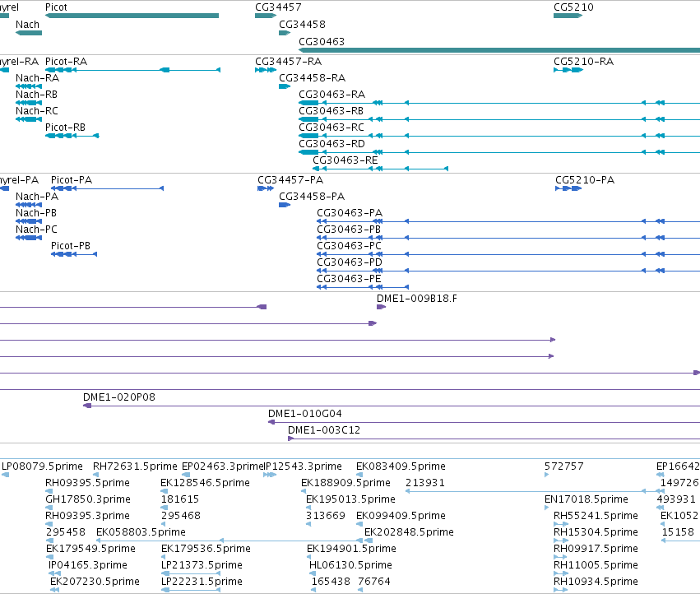Select the Nach-RA transcript

coord(29,86)
